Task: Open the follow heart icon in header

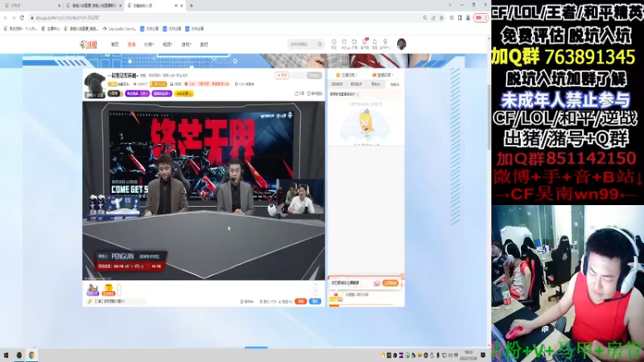Action: [345, 44]
